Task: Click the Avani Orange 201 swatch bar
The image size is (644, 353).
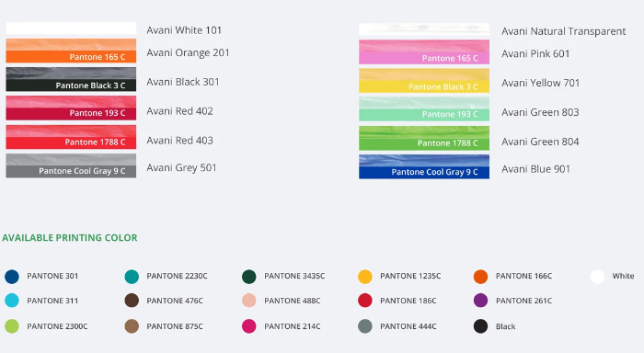Action: (x=71, y=51)
